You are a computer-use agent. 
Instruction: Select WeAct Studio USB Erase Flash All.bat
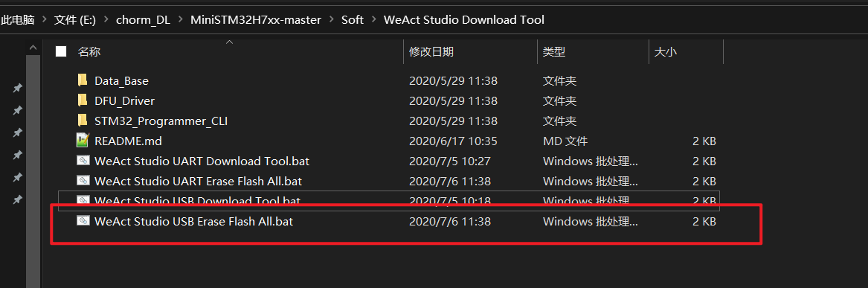pyautogui.click(x=193, y=222)
